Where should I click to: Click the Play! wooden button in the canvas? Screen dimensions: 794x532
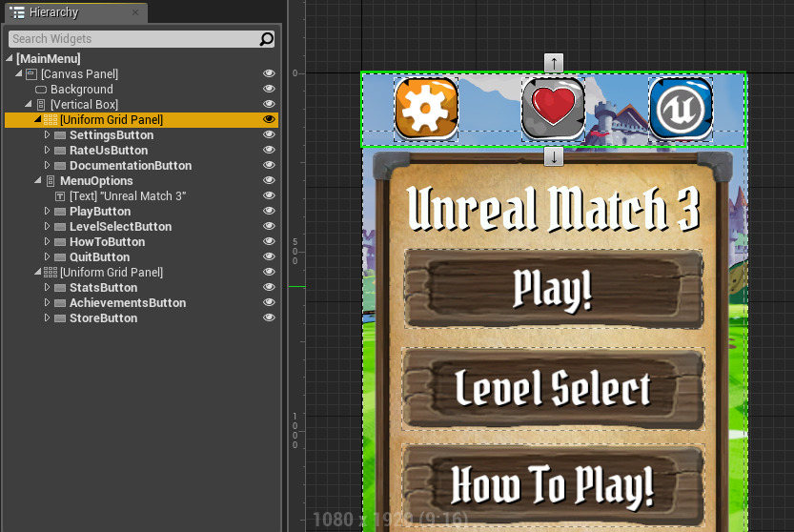tap(553, 289)
